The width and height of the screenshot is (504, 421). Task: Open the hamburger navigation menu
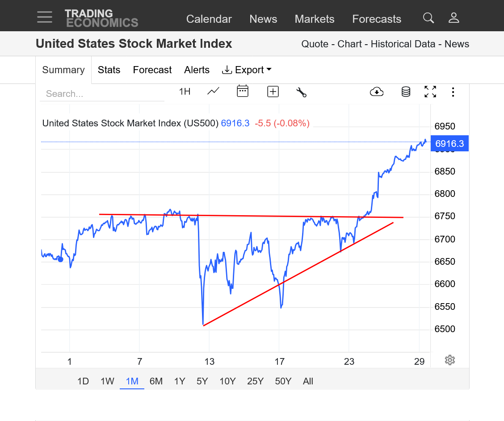[x=45, y=17]
